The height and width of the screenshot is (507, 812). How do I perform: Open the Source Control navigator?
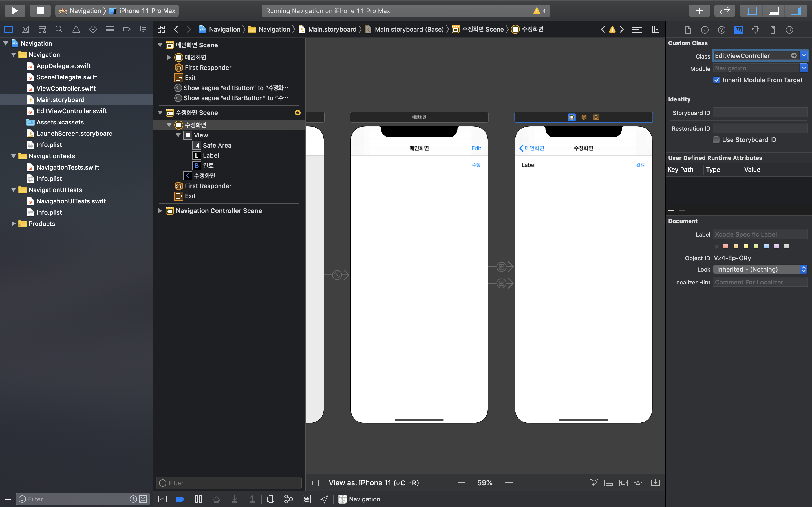[25, 30]
